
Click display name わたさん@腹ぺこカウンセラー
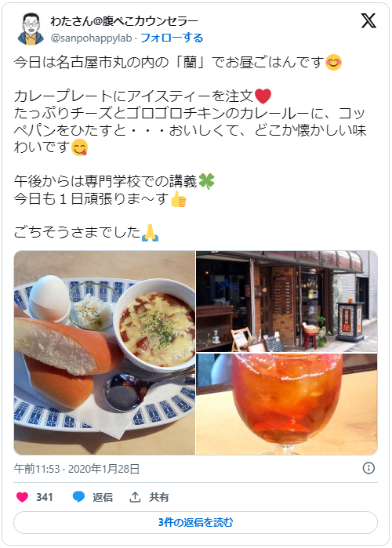tap(124, 21)
